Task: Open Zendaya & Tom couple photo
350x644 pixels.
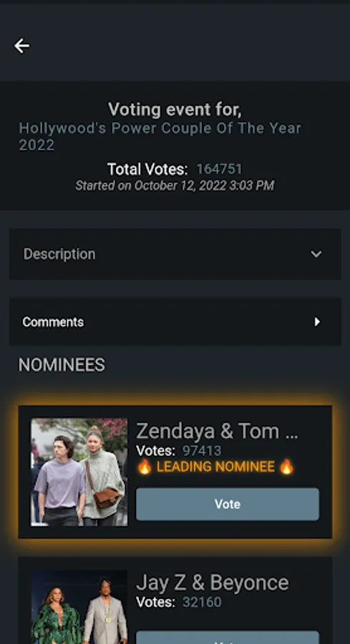Action: [x=79, y=472]
